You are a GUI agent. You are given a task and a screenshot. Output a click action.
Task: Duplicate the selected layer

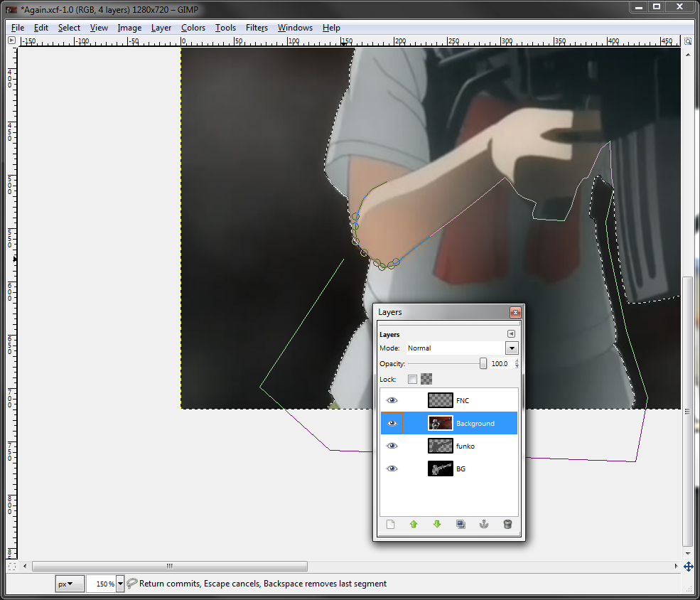(461, 524)
